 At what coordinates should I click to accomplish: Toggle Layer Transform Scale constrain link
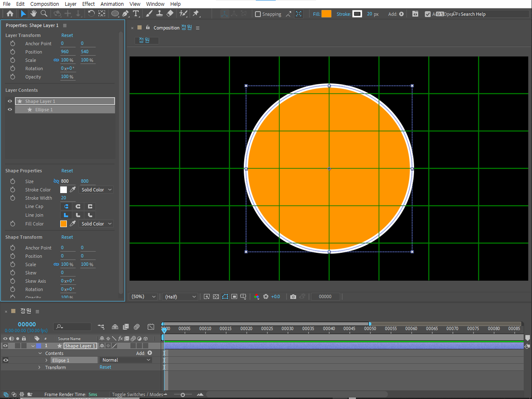click(x=56, y=60)
